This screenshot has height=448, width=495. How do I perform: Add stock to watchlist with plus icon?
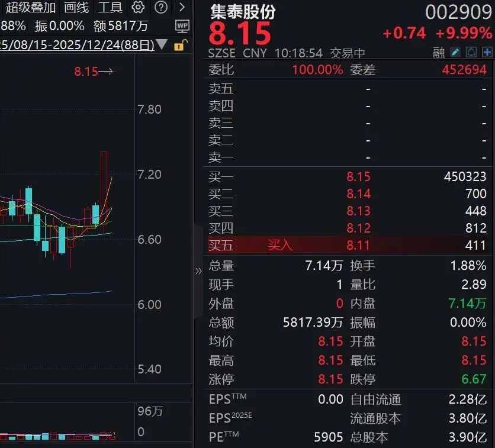tap(487, 53)
